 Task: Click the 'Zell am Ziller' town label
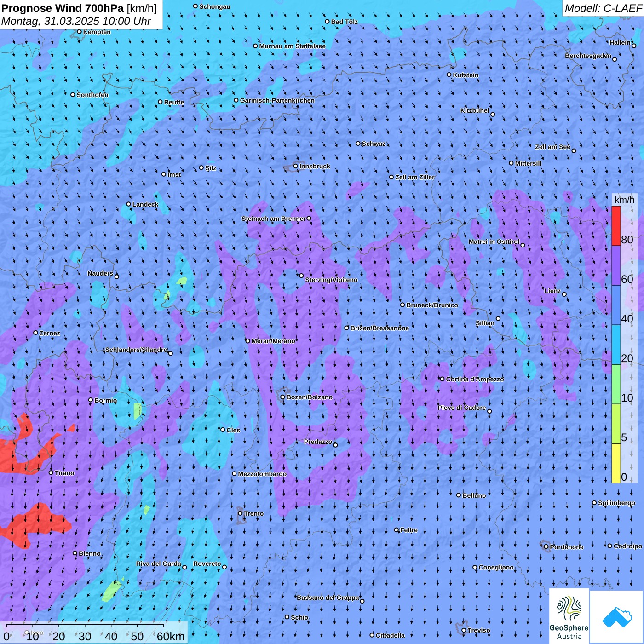415,177
